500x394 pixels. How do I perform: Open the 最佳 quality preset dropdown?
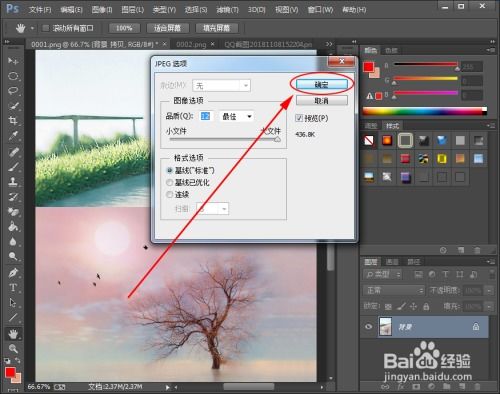(237, 116)
